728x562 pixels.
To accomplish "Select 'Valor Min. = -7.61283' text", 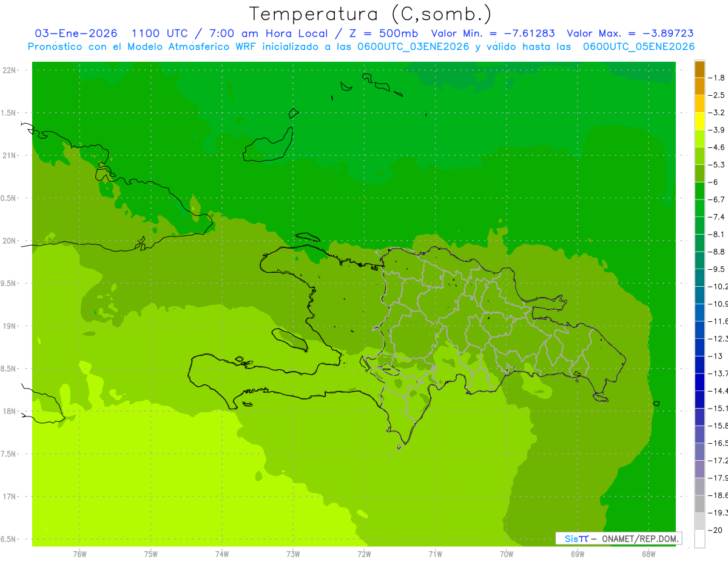I will point(493,33).
